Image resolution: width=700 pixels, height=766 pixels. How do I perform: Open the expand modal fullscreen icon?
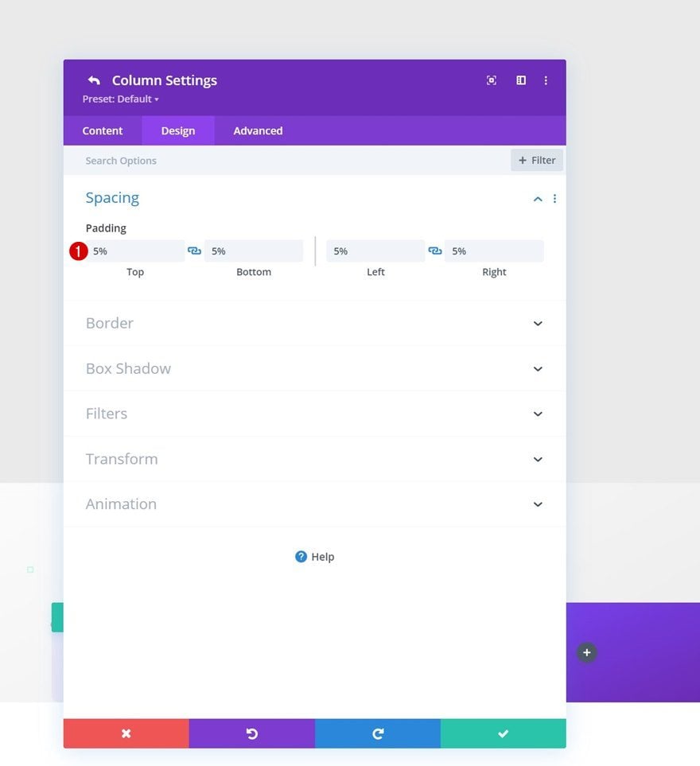click(492, 80)
